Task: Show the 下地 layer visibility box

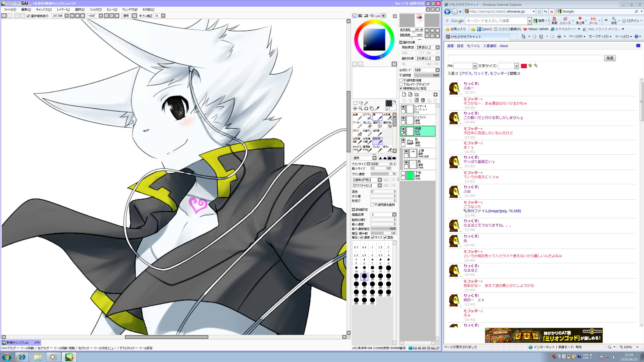Action: pos(403,173)
